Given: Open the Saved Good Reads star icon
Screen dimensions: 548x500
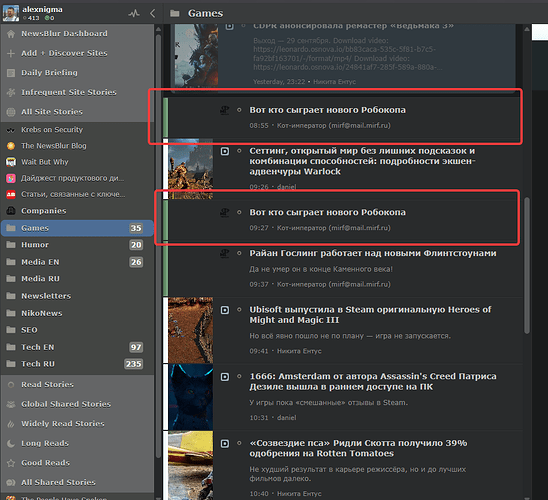Looking at the screenshot, I should tap(11, 463).
